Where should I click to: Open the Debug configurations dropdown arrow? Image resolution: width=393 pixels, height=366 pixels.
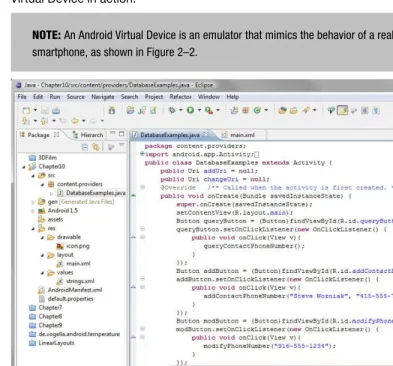pyautogui.click(x=181, y=110)
